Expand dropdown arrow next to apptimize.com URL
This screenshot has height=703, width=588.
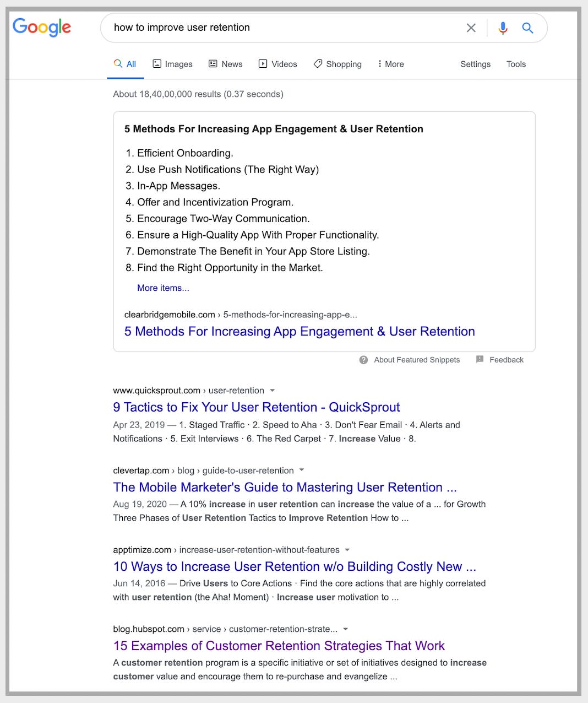(347, 550)
